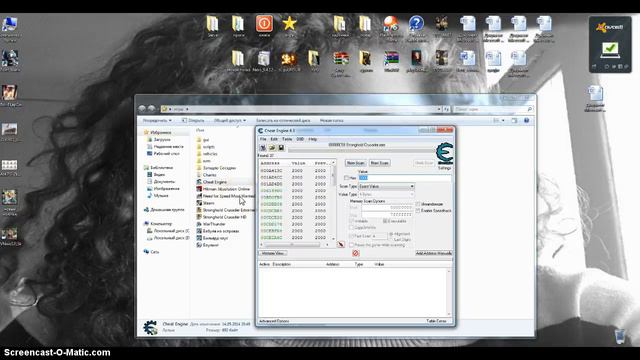The width and height of the screenshot is (640, 360).
Task: Select the Stronghold Crusader HD shortcut
Action: (x=222, y=217)
